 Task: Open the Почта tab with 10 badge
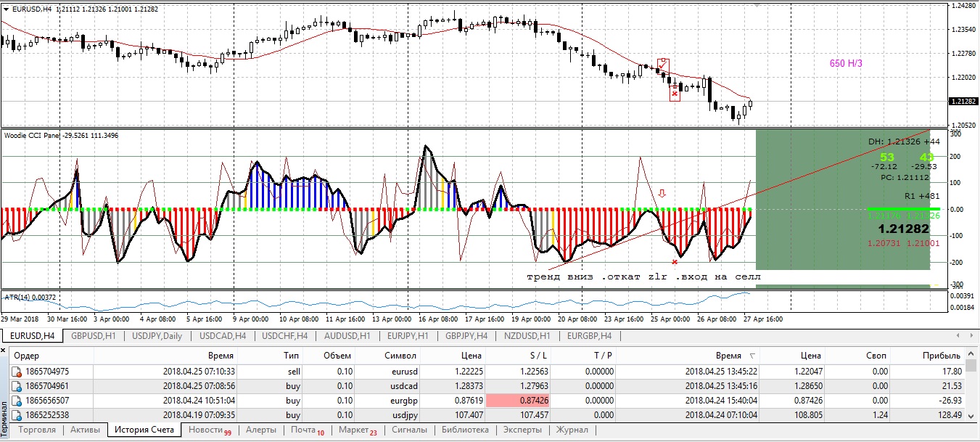(x=308, y=430)
